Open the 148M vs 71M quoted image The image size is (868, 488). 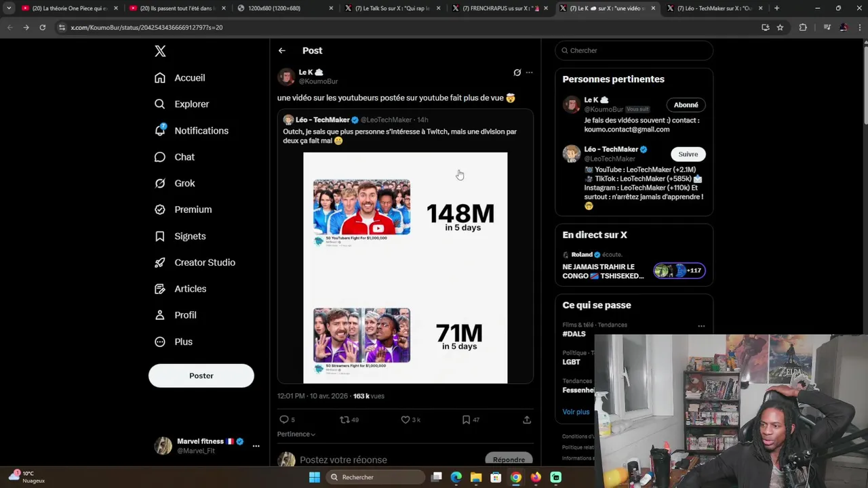[x=406, y=268]
